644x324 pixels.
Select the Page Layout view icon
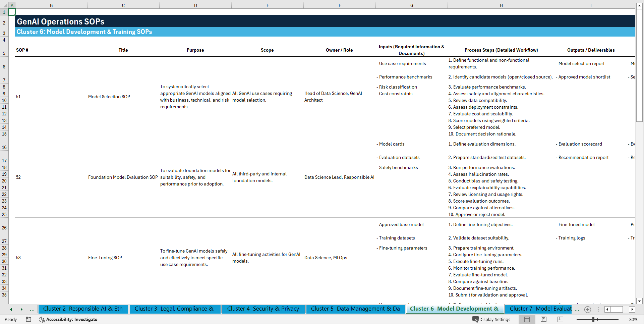[543, 319]
